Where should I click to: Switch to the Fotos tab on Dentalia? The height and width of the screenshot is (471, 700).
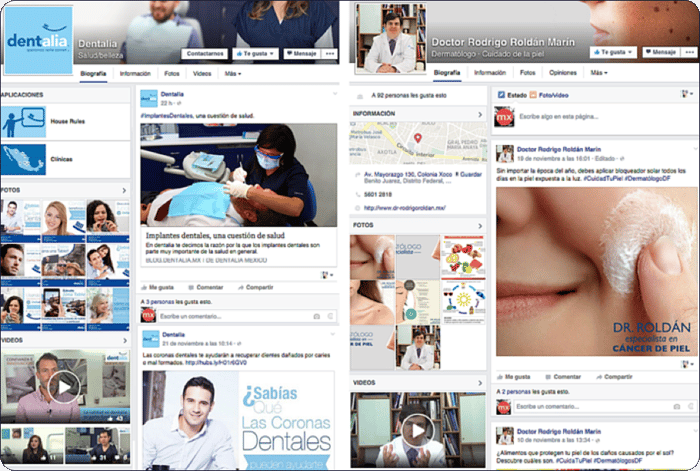coord(172,74)
